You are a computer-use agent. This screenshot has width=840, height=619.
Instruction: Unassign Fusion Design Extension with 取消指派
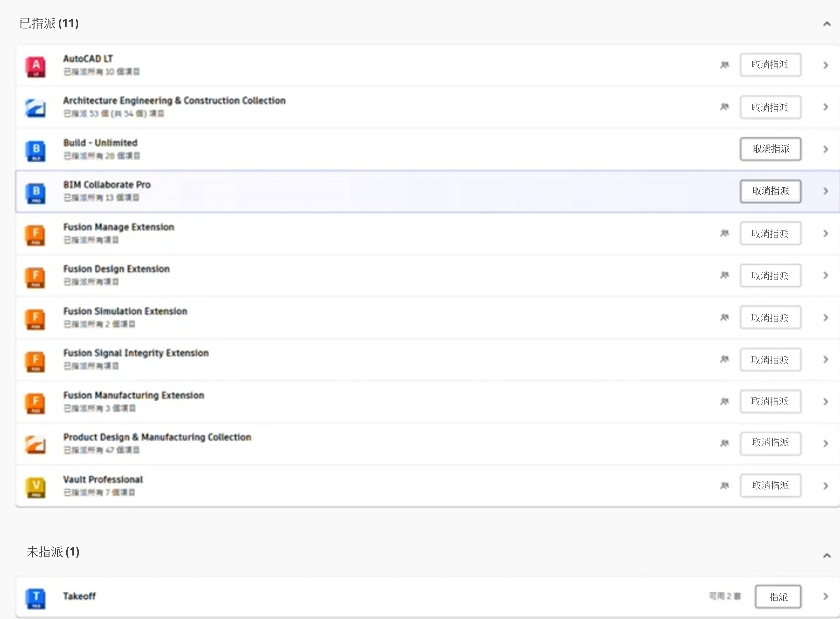point(770,275)
